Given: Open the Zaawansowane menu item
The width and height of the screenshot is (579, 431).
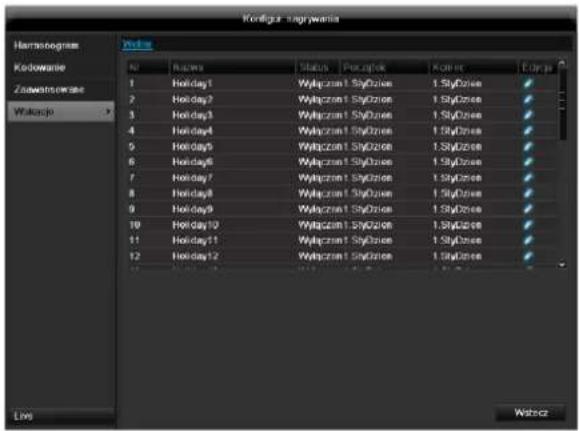Looking at the screenshot, I should point(61,89).
